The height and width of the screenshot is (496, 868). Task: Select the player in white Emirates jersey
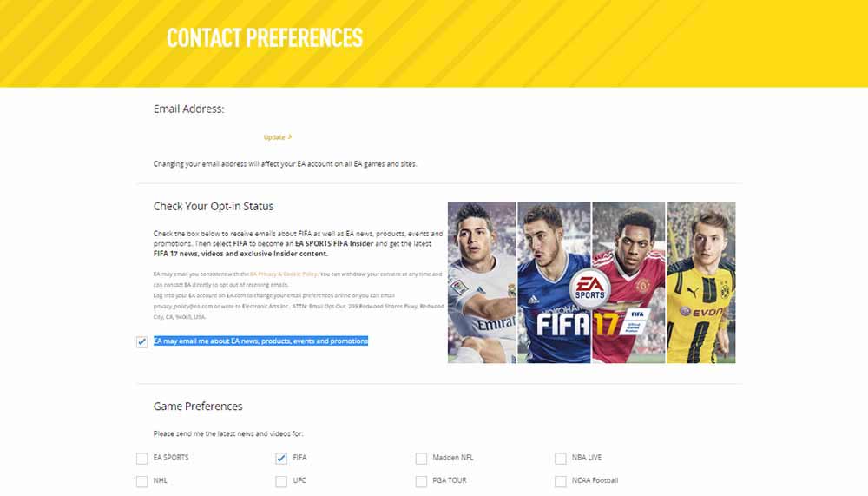[x=482, y=282]
